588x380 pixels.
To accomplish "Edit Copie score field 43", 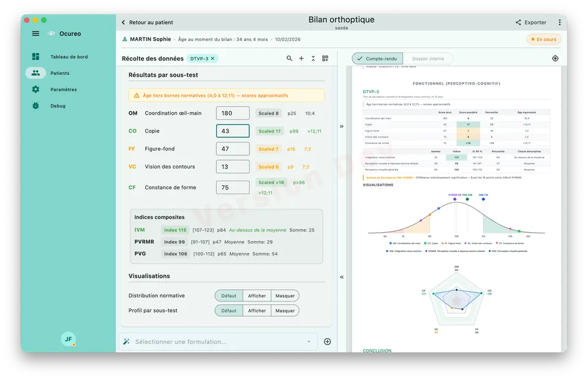I will point(233,131).
